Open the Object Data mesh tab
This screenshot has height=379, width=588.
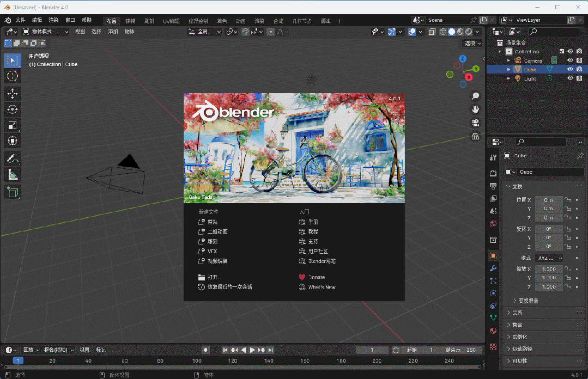point(493,318)
